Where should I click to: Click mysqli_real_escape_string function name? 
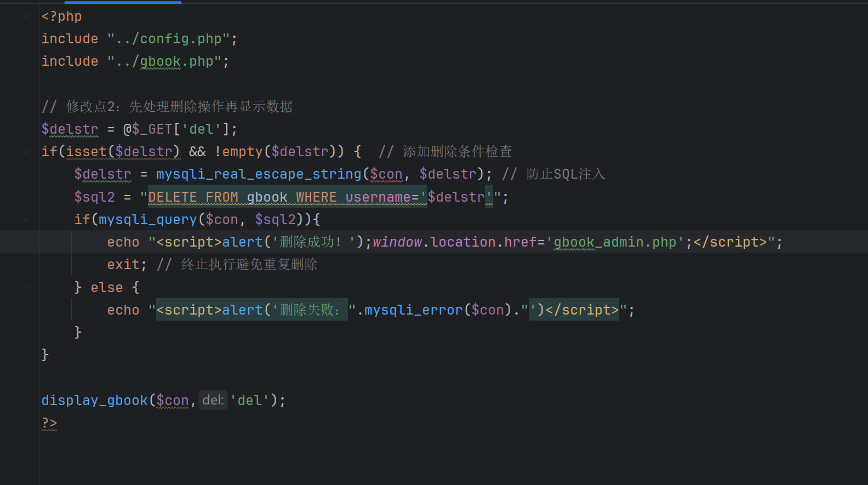(x=259, y=174)
